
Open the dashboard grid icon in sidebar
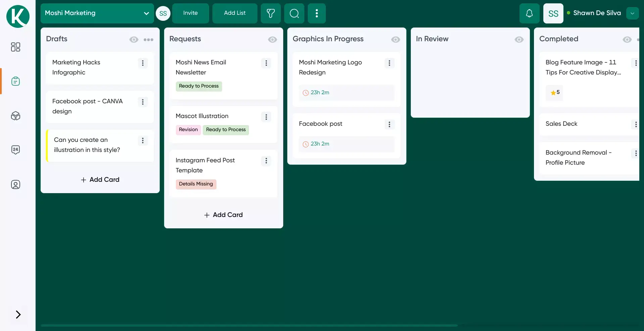[x=15, y=47]
